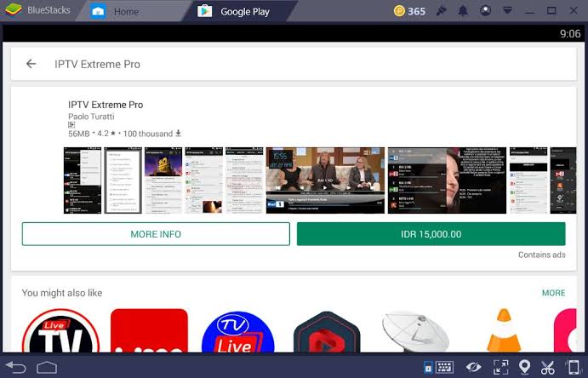Go back using the search bar arrow
The height and width of the screenshot is (378, 588).
(x=31, y=64)
